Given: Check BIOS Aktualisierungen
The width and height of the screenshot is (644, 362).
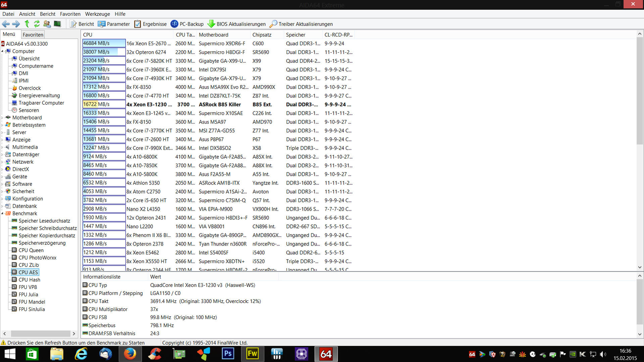Looking at the screenshot, I should click(x=237, y=24).
